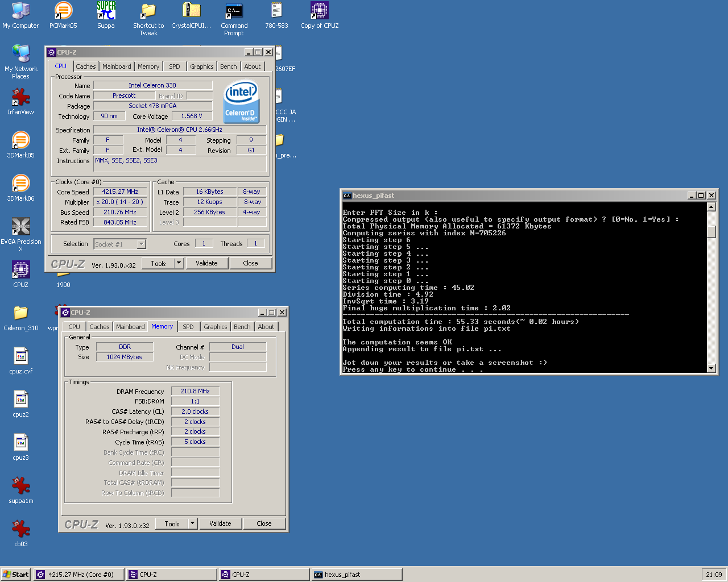Click the processor Name field Intel Celeron 330
The height and width of the screenshot is (582, 728).
click(152, 85)
